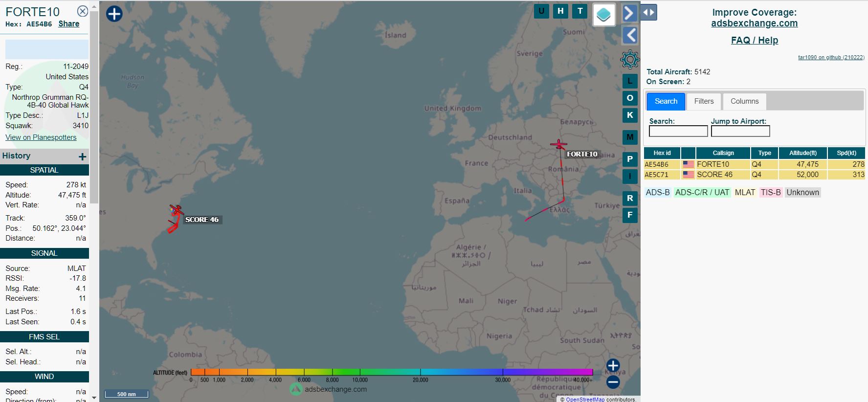Image resolution: width=868 pixels, height=402 pixels.
Task: Switch to the Filters tab
Action: [x=704, y=101]
